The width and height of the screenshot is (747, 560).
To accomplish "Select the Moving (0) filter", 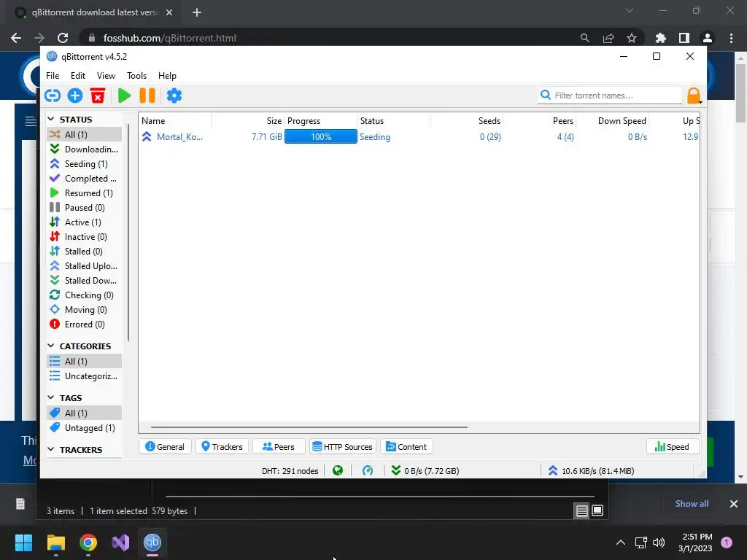I will pos(85,310).
